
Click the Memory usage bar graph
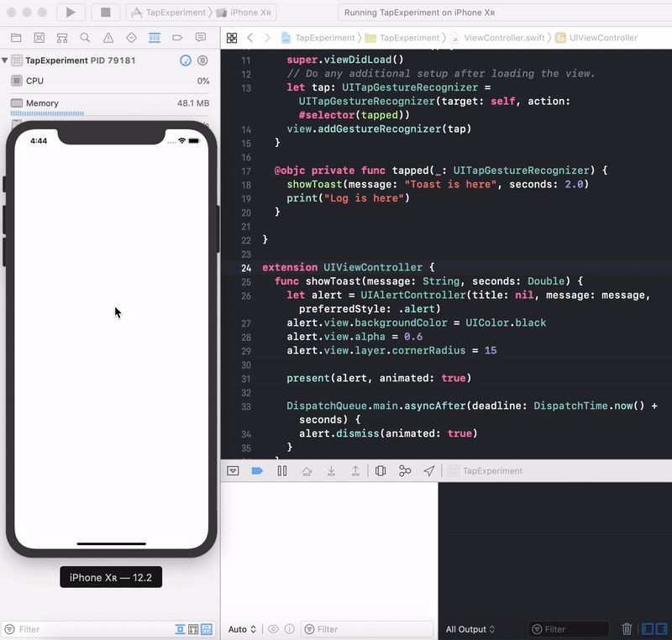point(47,113)
